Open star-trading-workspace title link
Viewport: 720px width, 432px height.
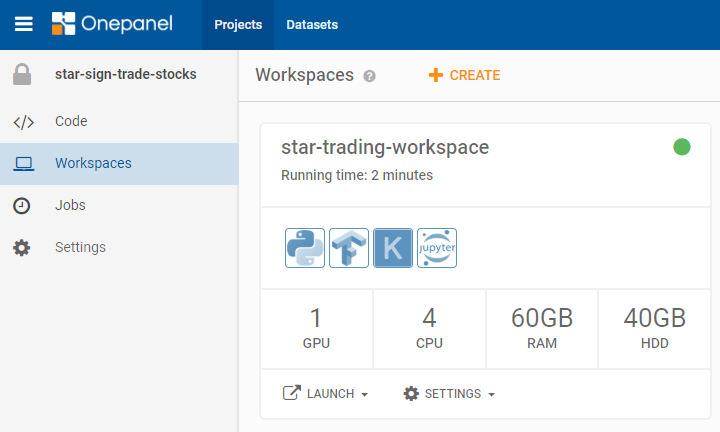pyautogui.click(x=385, y=148)
